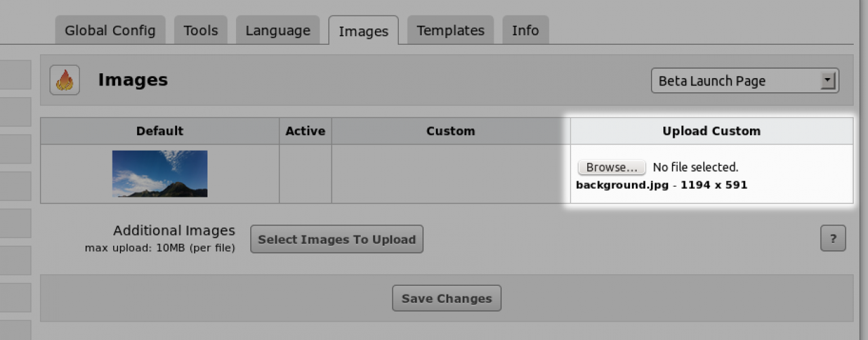The width and height of the screenshot is (868, 340).
Task: Open the Tools tab
Action: (200, 31)
